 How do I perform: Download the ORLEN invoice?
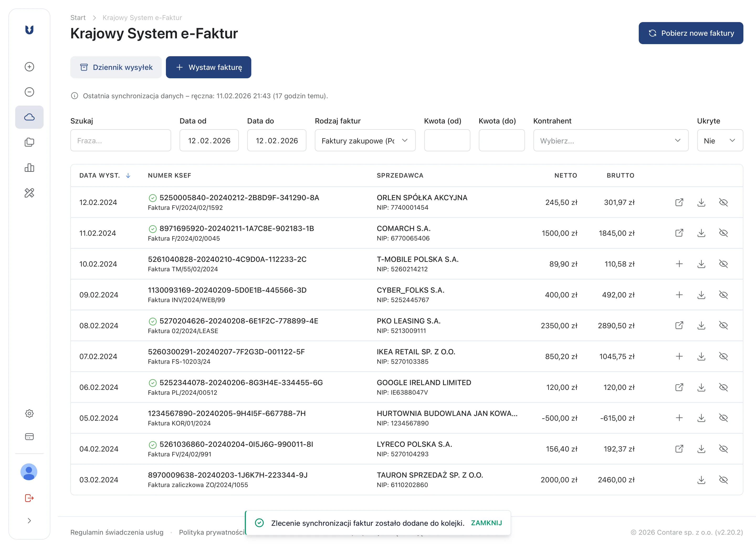point(701,203)
